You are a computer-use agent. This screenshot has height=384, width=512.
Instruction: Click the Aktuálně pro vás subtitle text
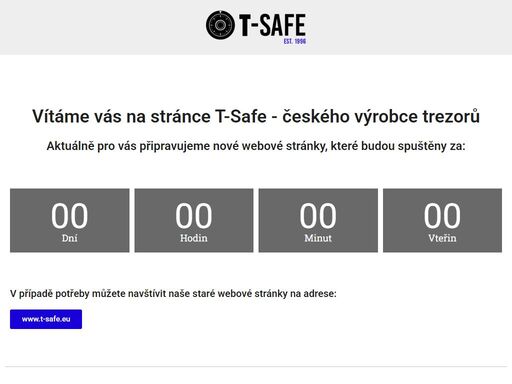tap(256, 146)
